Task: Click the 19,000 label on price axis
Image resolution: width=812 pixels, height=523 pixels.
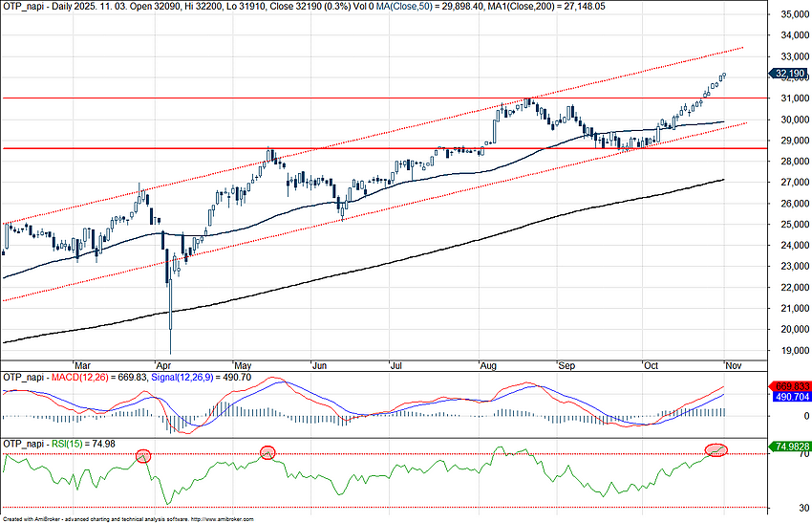Action: point(787,350)
